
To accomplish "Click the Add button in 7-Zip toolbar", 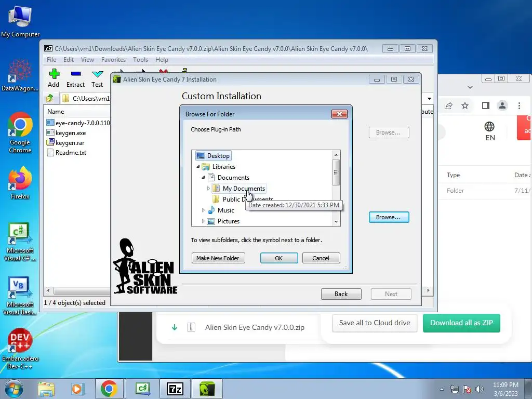I will (x=54, y=78).
